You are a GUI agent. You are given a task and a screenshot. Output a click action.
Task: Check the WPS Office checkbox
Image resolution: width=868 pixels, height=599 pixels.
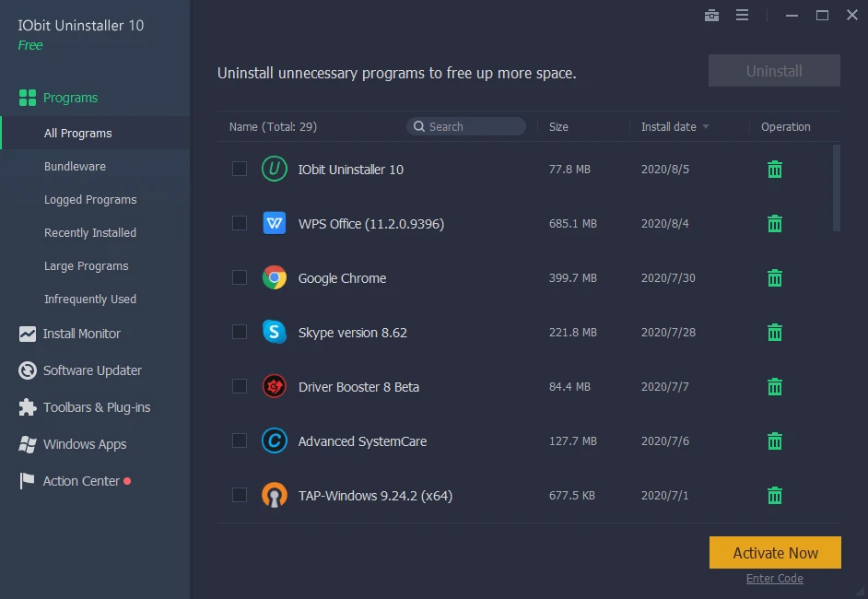click(x=240, y=223)
